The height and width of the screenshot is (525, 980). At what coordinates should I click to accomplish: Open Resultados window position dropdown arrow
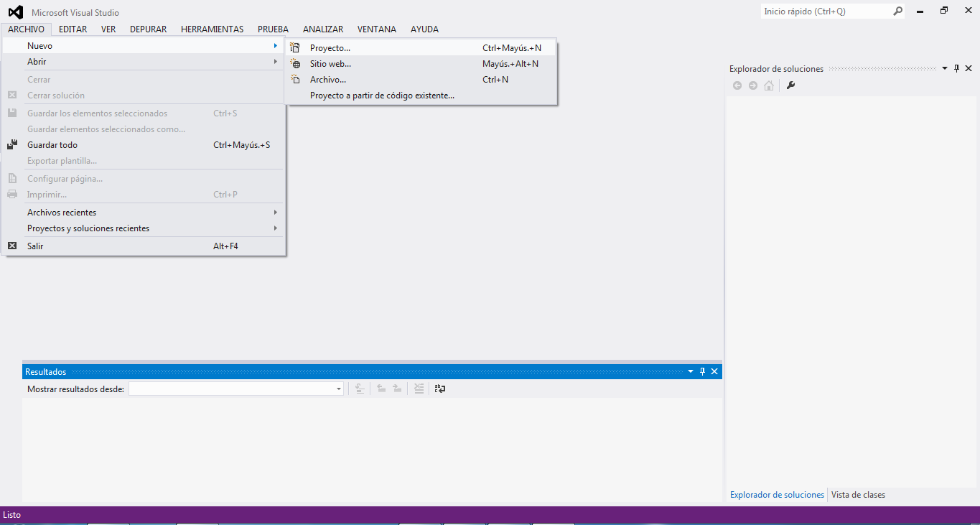691,371
